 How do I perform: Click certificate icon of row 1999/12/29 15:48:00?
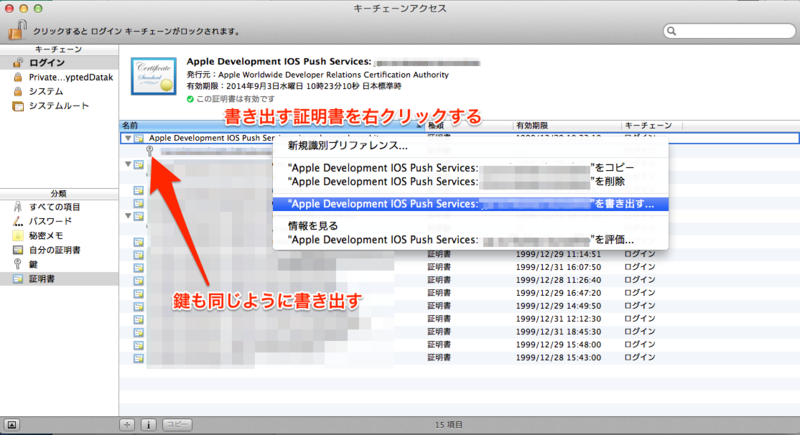point(138,345)
